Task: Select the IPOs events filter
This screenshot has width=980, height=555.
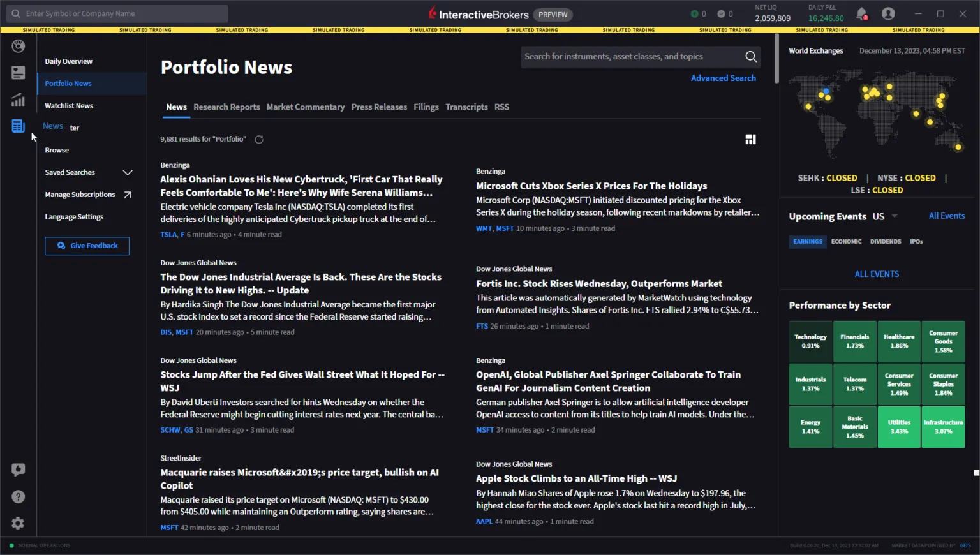Action: (916, 241)
